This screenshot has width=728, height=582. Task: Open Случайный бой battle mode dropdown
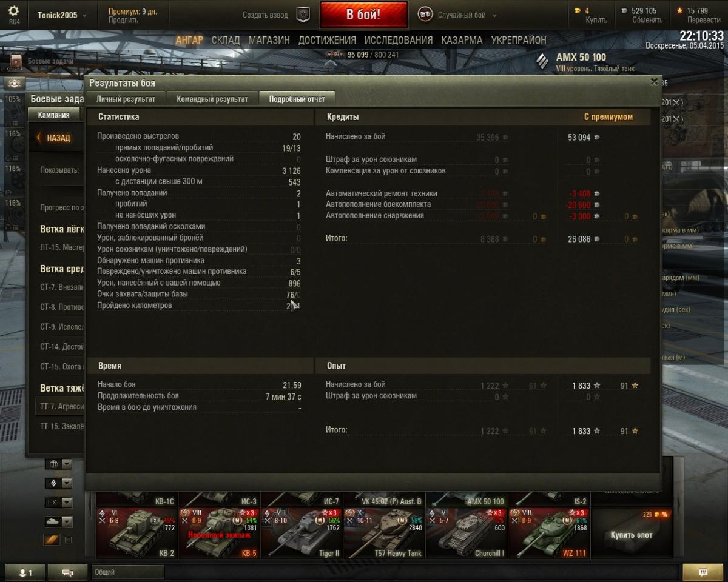pos(467,15)
